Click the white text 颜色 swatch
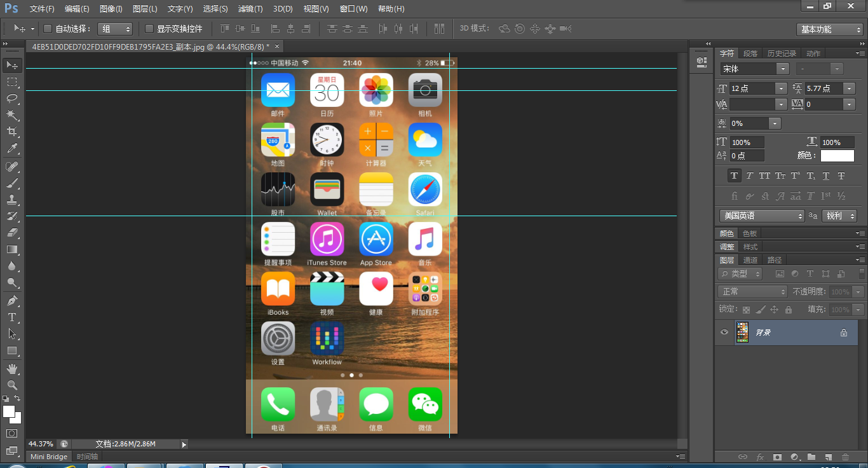Image resolution: width=868 pixels, height=468 pixels. tap(837, 156)
